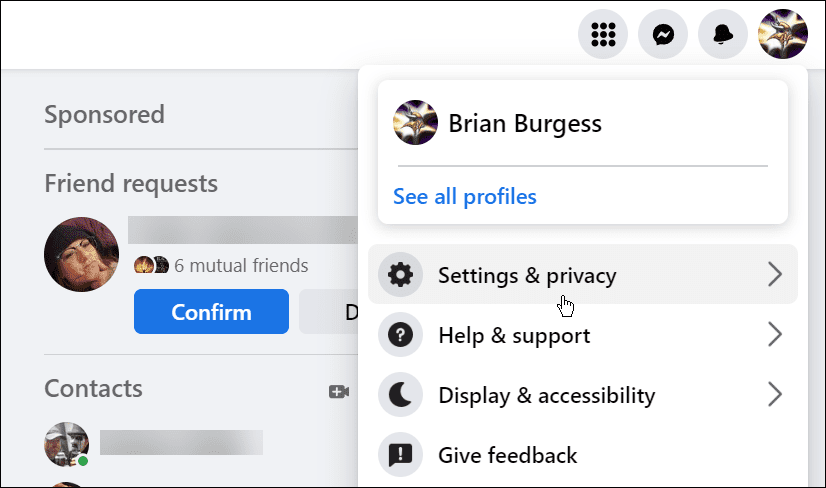Open See all profiles link
Viewport: 826px width, 488px height.
pyautogui.click(x=465, y=197)
